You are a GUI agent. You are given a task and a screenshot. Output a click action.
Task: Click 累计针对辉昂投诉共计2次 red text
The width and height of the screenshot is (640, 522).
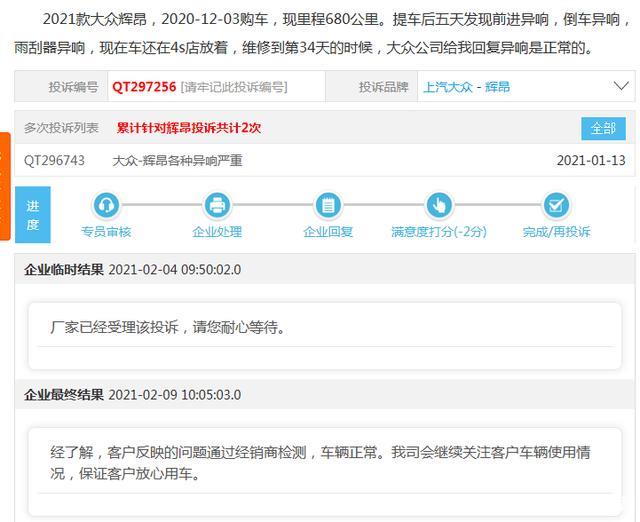point(189,128)
